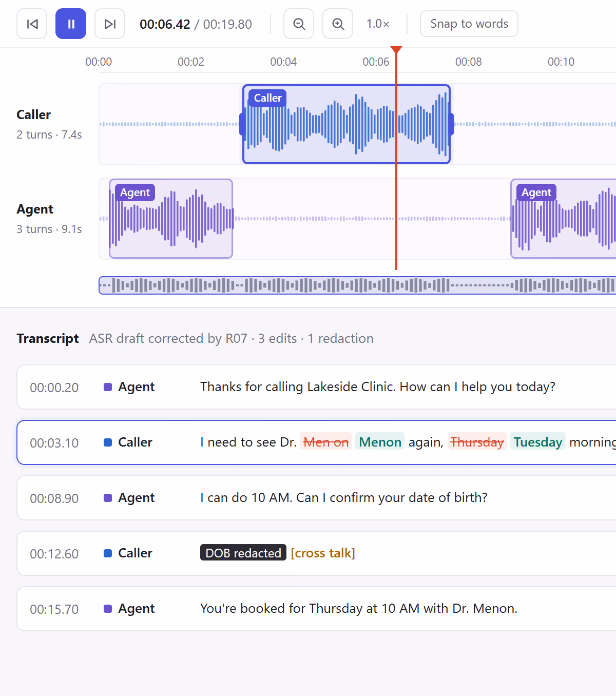The image size is (616, 696).
Task: Click the [cross talk] annotation tag
Action: click(323, 553)
